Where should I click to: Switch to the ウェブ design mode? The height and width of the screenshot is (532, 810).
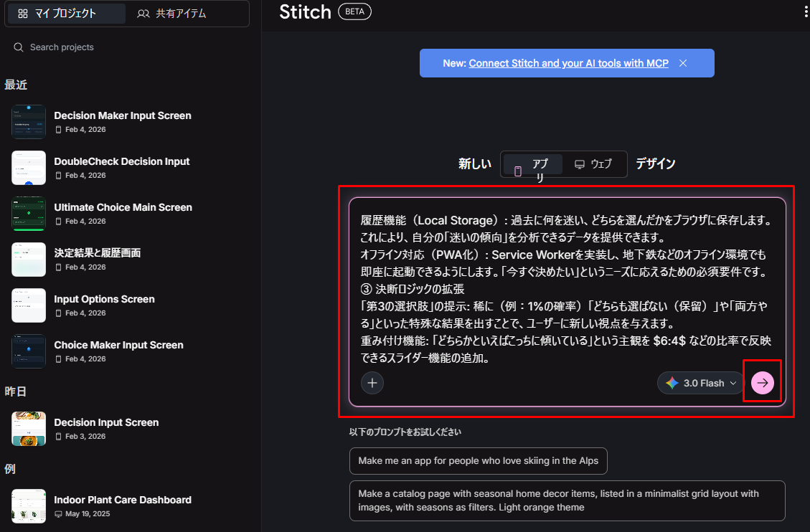point(593,164)
